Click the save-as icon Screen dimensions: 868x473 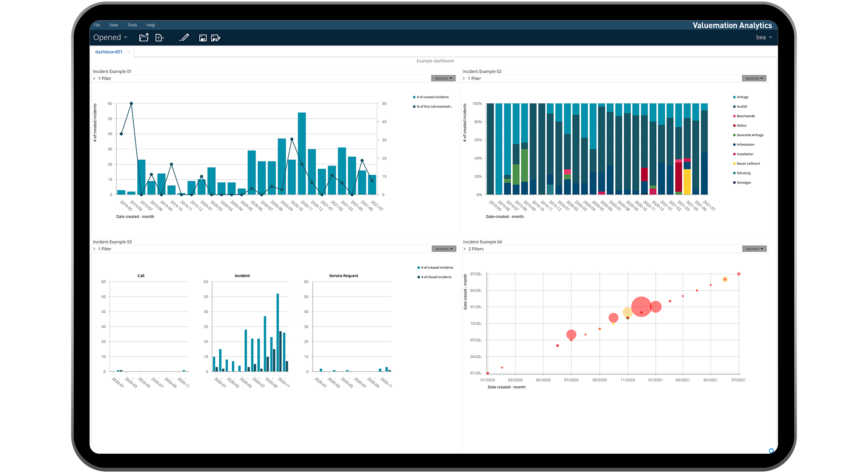coord(216,38)
